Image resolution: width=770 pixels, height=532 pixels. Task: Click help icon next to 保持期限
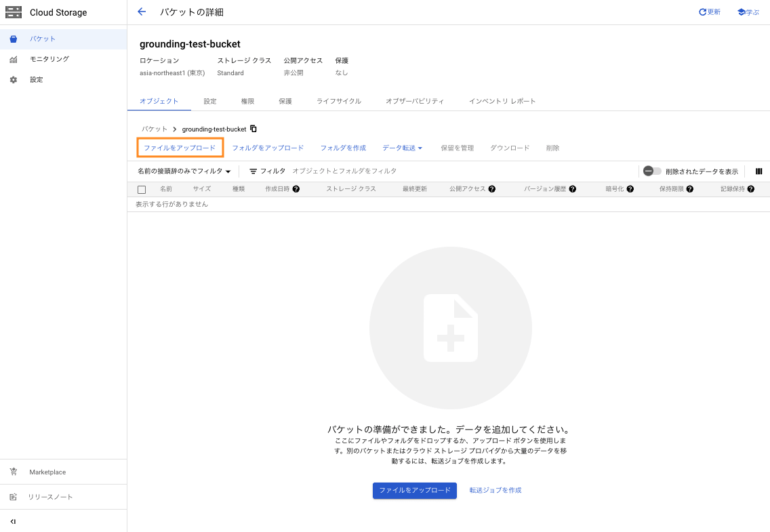(x=690, y=189)
